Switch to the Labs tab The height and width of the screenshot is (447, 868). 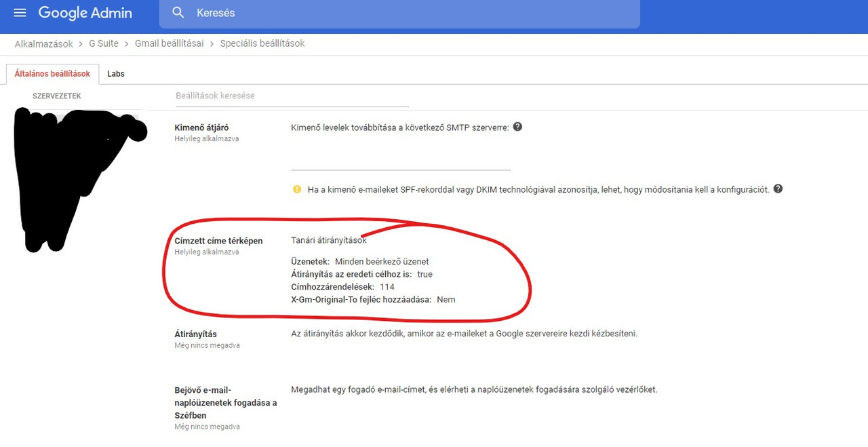click(116, 74)
